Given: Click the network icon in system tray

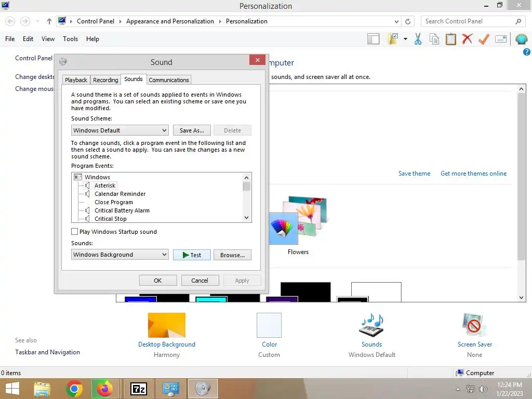Looking at the screenshot, I should tap(471, 389).
